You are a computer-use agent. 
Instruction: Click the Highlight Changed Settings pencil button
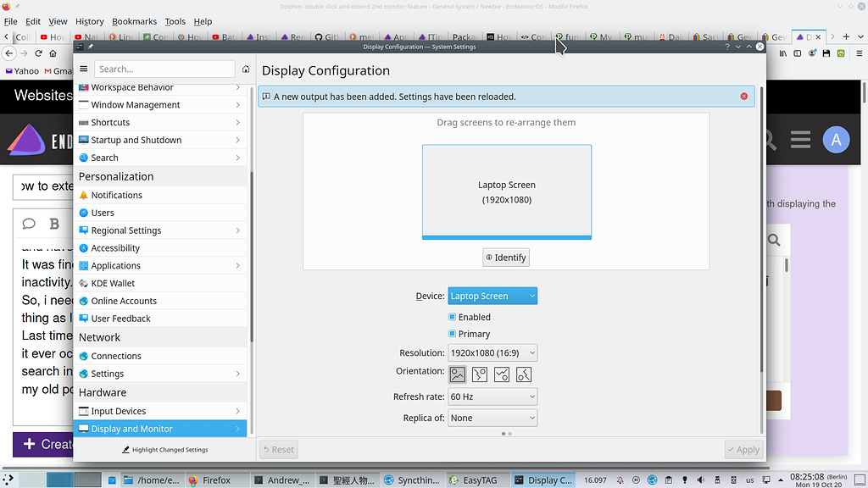tap(164, 450)
